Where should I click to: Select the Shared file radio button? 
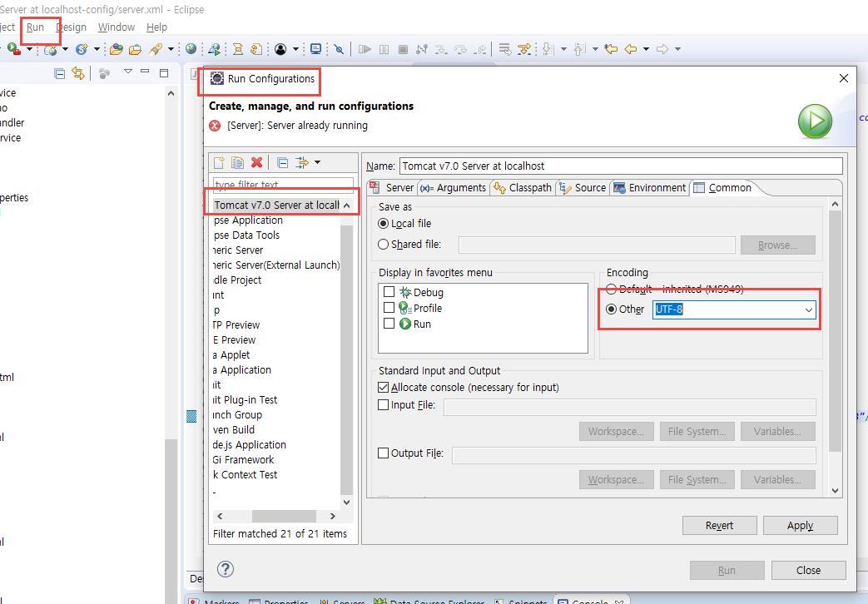coord(383,244)
